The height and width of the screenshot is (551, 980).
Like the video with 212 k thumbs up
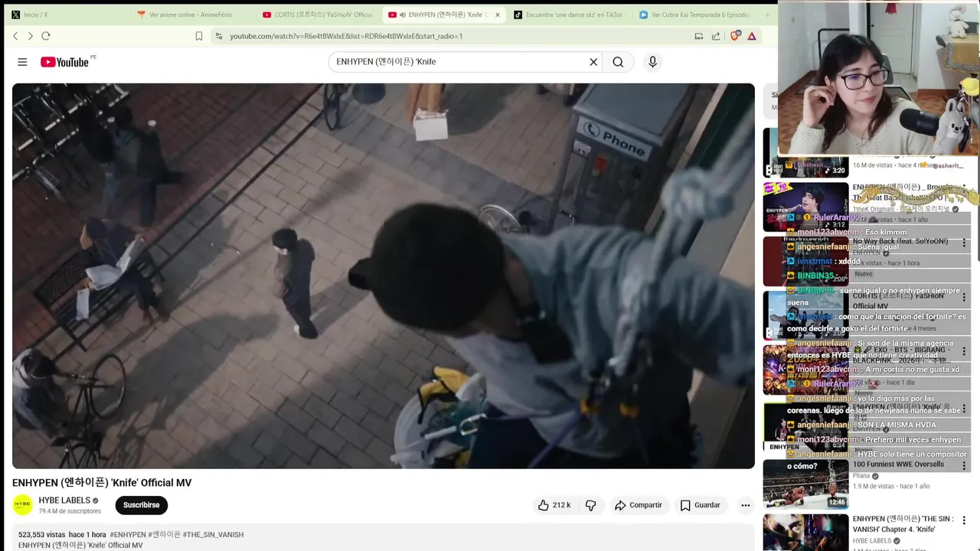click(x=554, y=505)
